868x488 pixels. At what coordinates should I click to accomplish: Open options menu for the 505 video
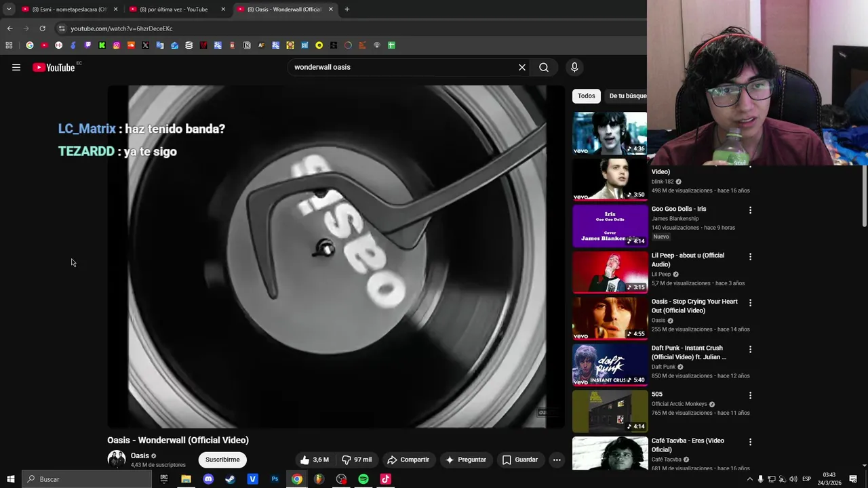(x=750, y=395)
